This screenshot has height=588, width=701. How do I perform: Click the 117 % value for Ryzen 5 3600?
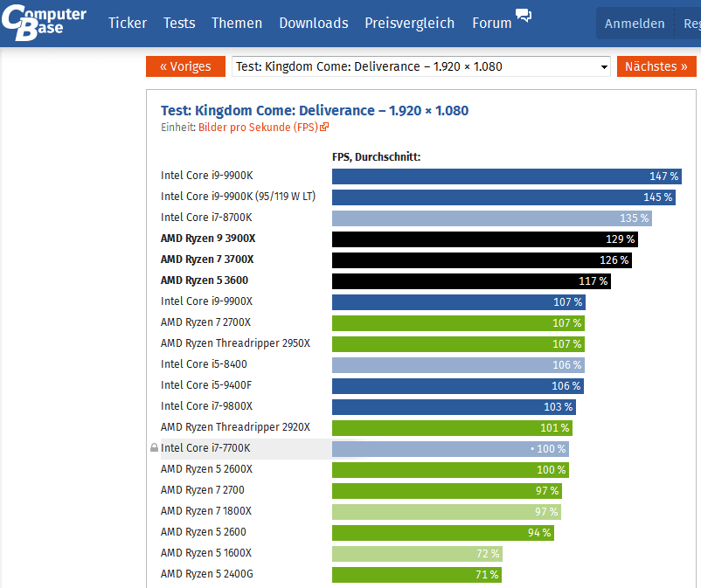(x=593, y=281)
